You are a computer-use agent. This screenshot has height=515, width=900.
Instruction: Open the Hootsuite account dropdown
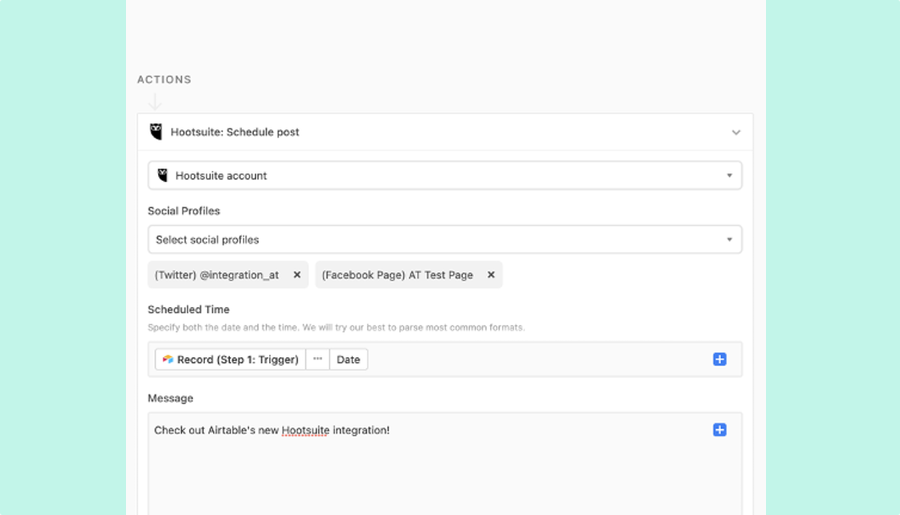click(x=445, y=175)
